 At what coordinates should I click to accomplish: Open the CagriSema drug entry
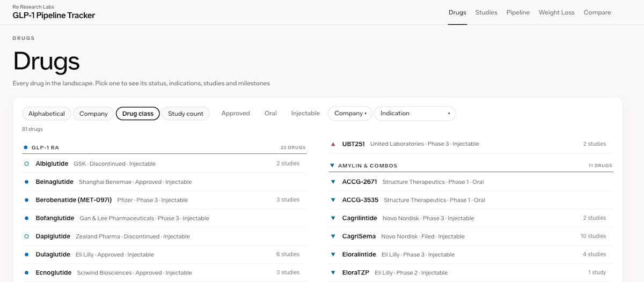471,236
